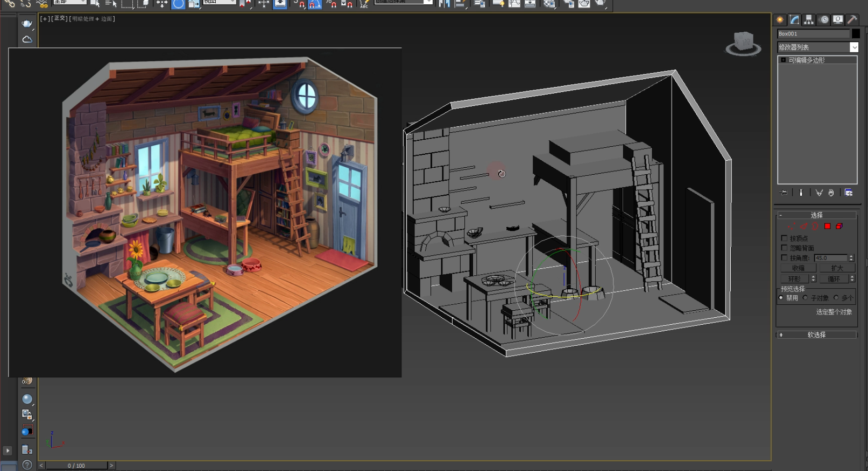Click the time slider right arrow
The width and height of the screenshot is (868, 471).
click(x=111, y=466)
